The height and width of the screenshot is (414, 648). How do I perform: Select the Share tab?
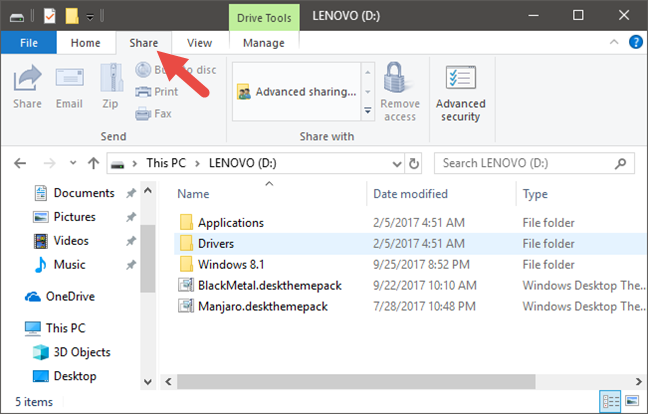click(x=143, y=43)
